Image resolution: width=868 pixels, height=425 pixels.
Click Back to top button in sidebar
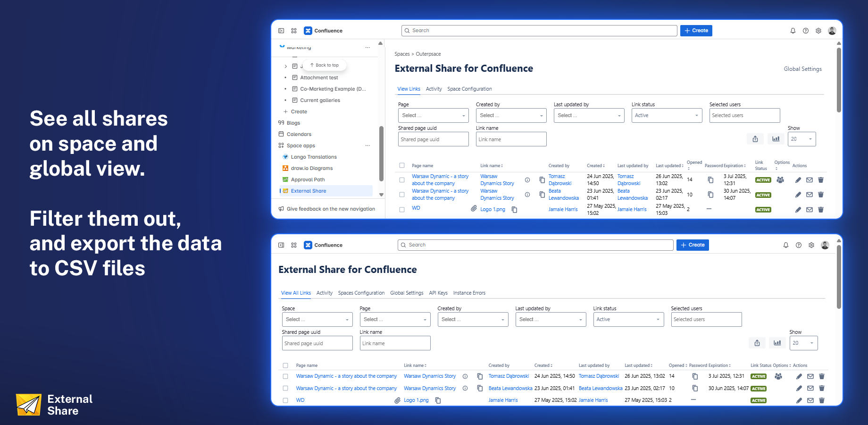[325, 65]
